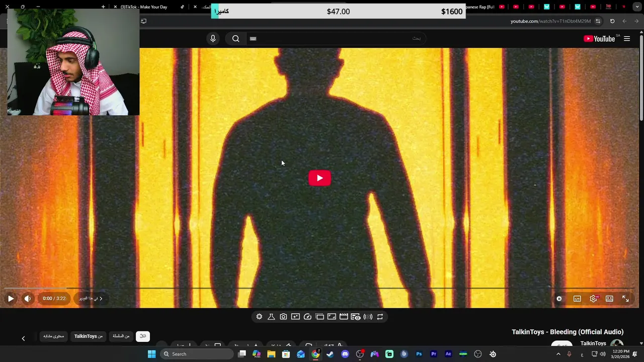Select the 'من السلسلة' filter chip
This screenshot has width=644, height=362.
[121, 336]
